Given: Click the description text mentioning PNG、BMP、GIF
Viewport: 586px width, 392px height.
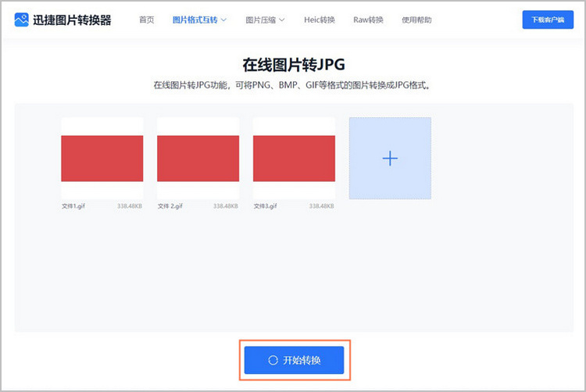Looking at the screenshot, I should (x=292, y=85).
